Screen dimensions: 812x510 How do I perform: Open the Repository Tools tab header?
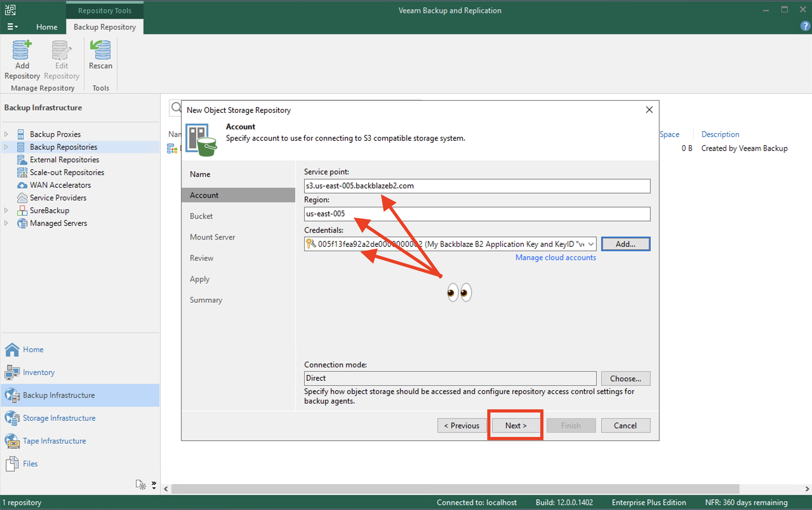pyautogui.click(x=105, y=10)
